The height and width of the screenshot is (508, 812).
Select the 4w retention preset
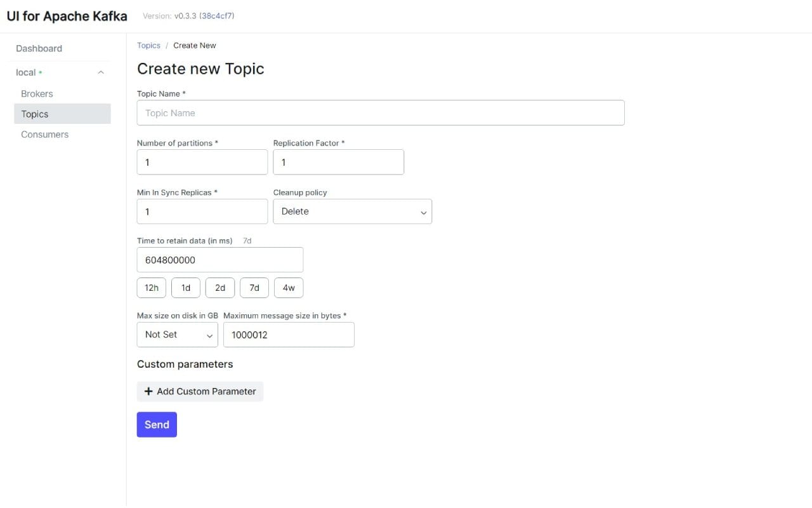pyautogui.click(x=288, y=287)
